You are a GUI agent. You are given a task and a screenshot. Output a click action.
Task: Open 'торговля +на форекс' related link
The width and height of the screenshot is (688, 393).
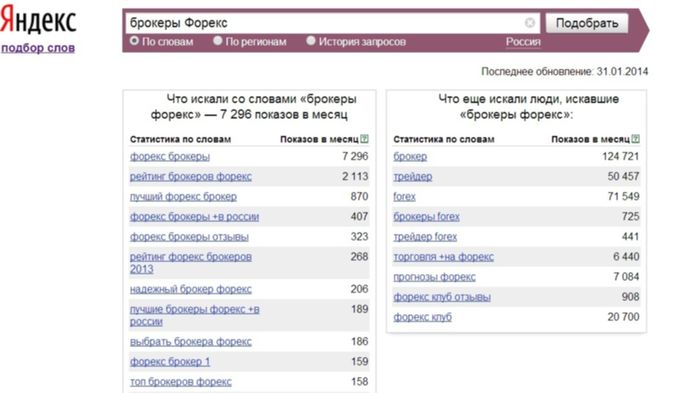coord(444,257)
